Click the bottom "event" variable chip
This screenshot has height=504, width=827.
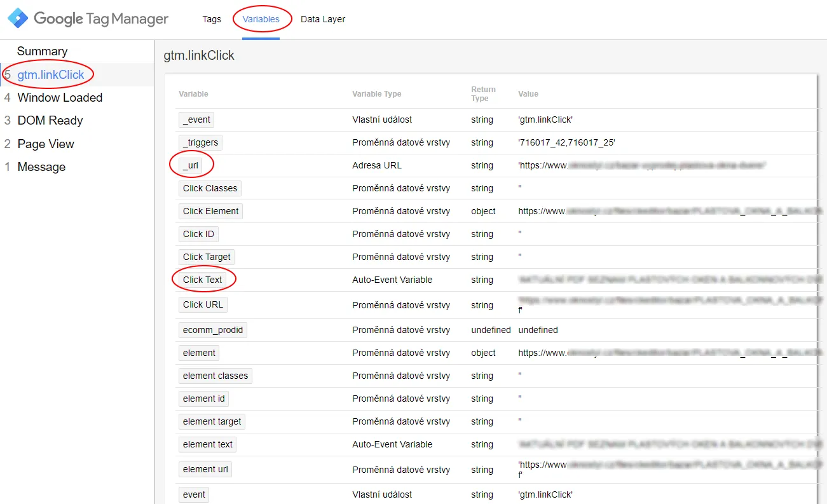tap(194, 494)
